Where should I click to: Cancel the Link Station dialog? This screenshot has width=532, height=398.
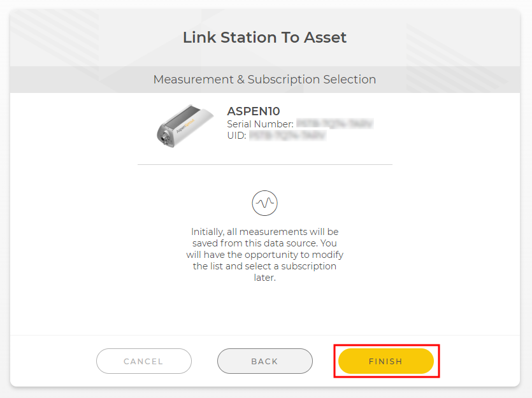[x=144, y=361]
